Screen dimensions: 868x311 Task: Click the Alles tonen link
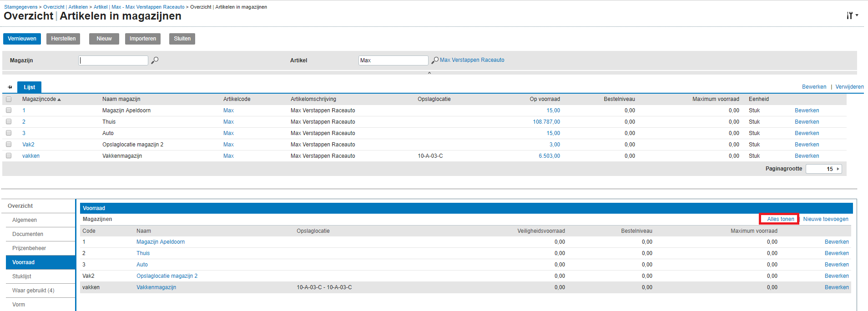780,219
